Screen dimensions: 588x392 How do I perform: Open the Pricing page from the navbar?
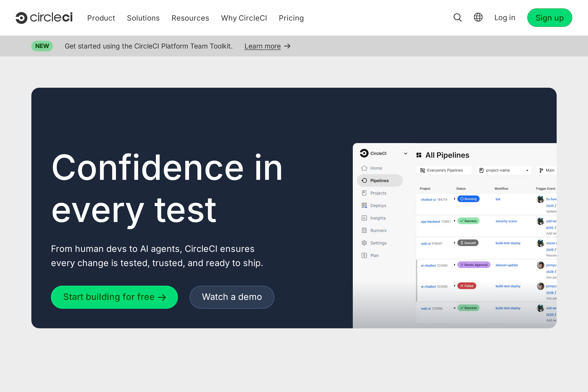291,18
